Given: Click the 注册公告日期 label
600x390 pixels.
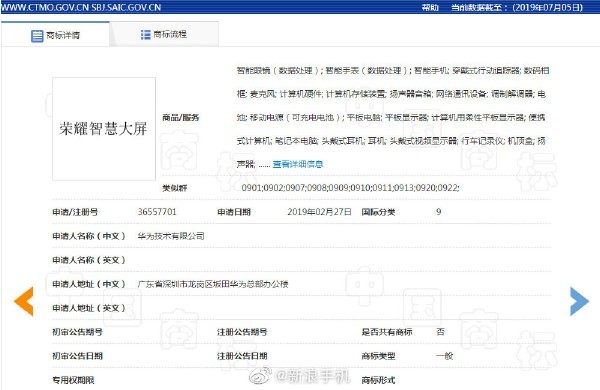Looking at the screenshot, I should tap(242, 356).
